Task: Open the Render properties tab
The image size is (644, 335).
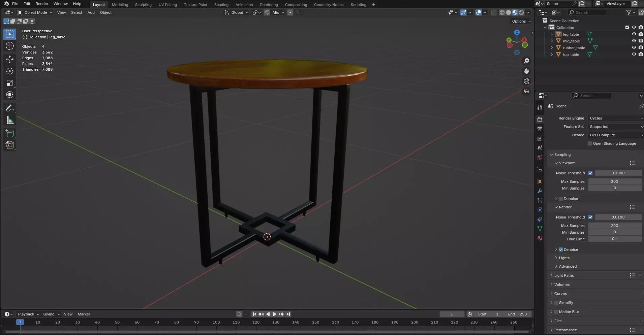Action: tap(540, 120)
